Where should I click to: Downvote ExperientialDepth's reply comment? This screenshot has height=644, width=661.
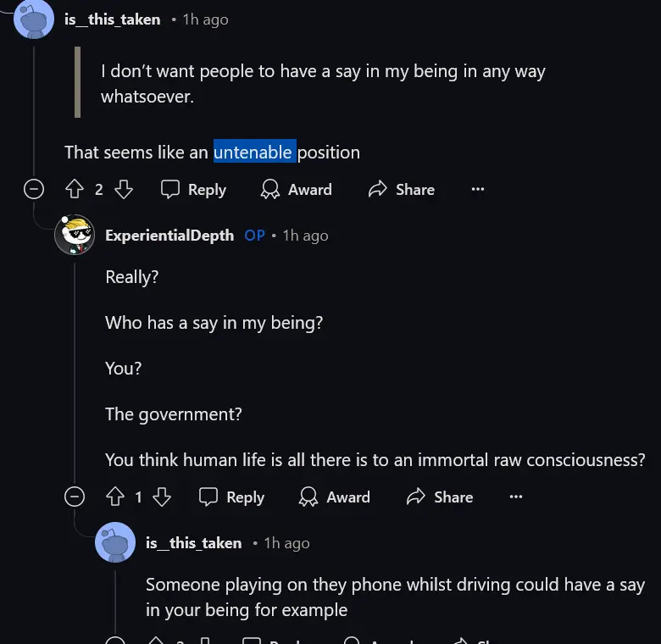[x=162, y=497]
